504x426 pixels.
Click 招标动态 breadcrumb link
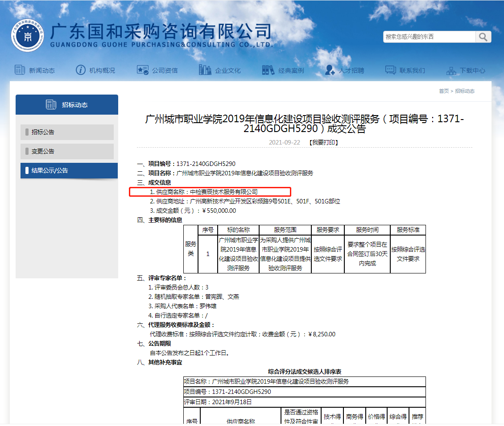(x=465, y=91)
